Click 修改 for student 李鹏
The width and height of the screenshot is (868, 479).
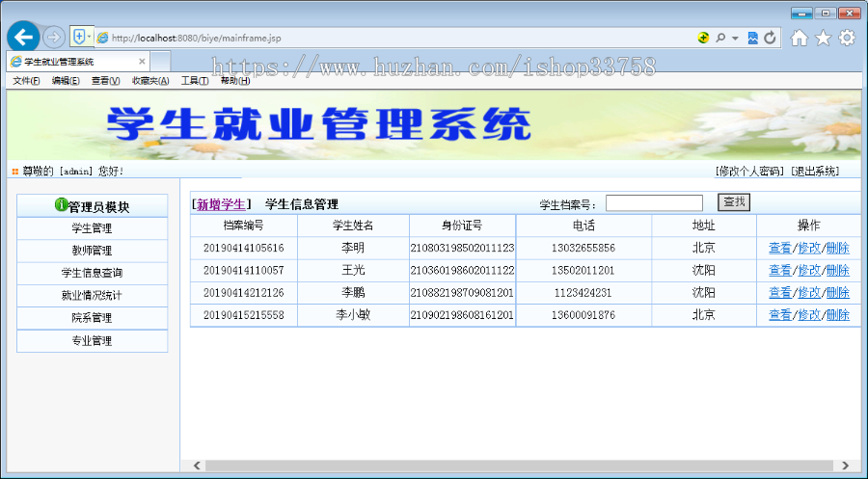click(809, 293)
